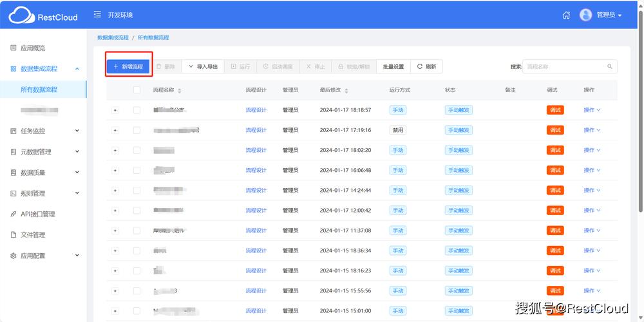Screen dimensions: 644x322
Task: Click the hamburger menu collapse icon
Action: pyautogui.click(x=97, y=14)
